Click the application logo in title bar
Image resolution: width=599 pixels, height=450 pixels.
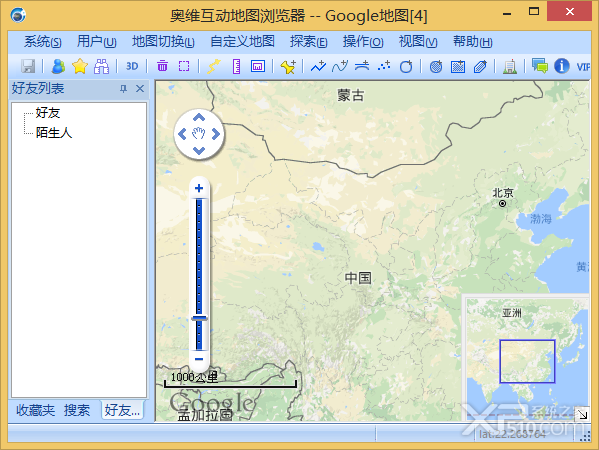point(18,15)
